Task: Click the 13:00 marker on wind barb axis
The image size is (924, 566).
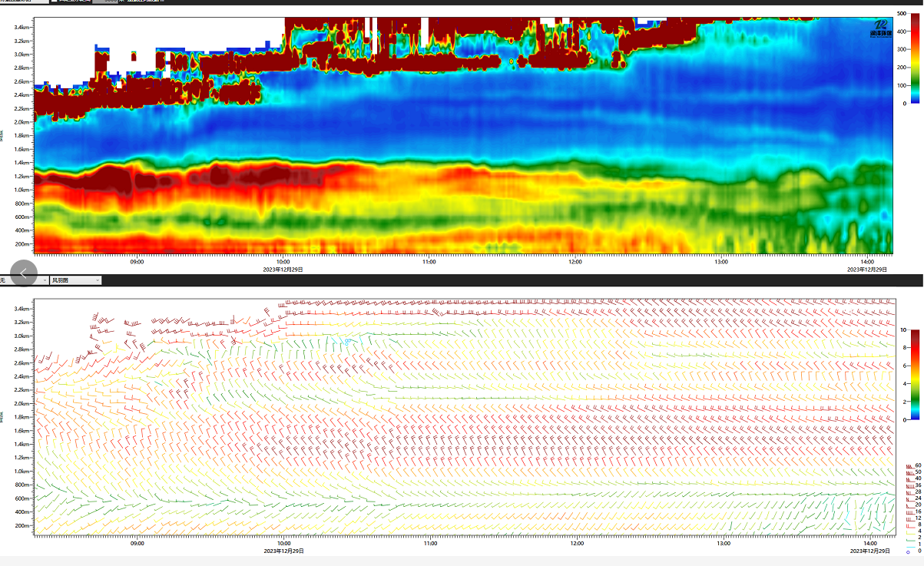Action: click(722, 544)
